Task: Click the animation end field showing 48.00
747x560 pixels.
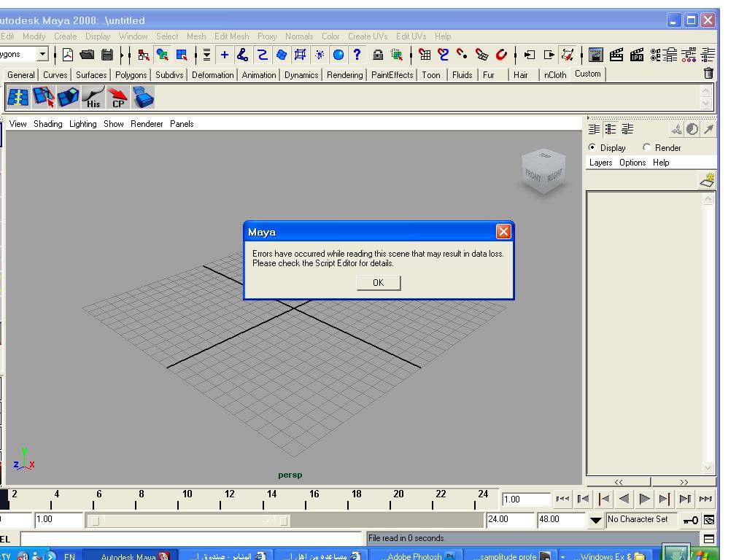Action: pos(561,519)
